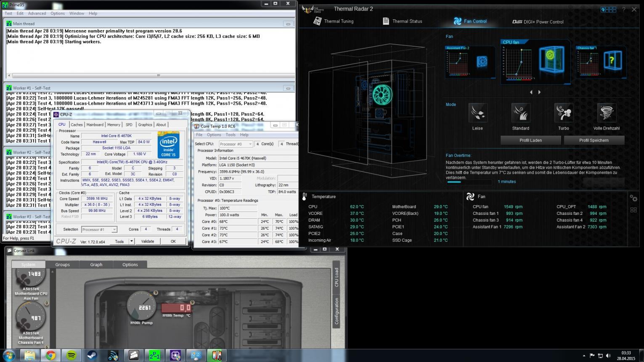Image resolution: width=644 pixels, height=362 pixels.
Task: Open the Caches tab in CPU-Z
Action: (77, 124)
